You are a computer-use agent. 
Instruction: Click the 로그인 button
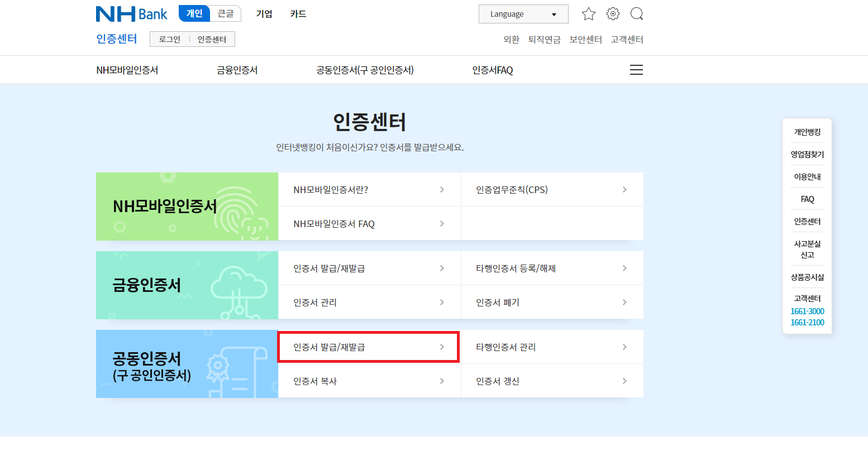coord(170,39)
